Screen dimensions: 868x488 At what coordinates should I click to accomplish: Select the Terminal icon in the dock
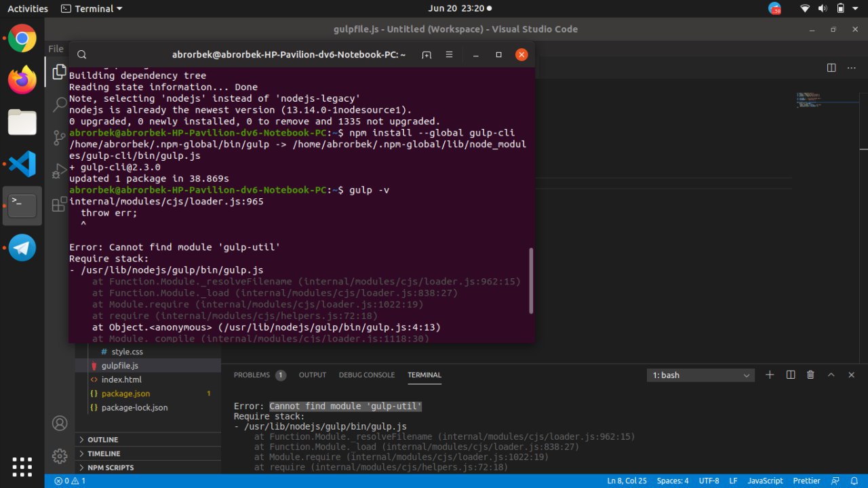coord(22,206)
